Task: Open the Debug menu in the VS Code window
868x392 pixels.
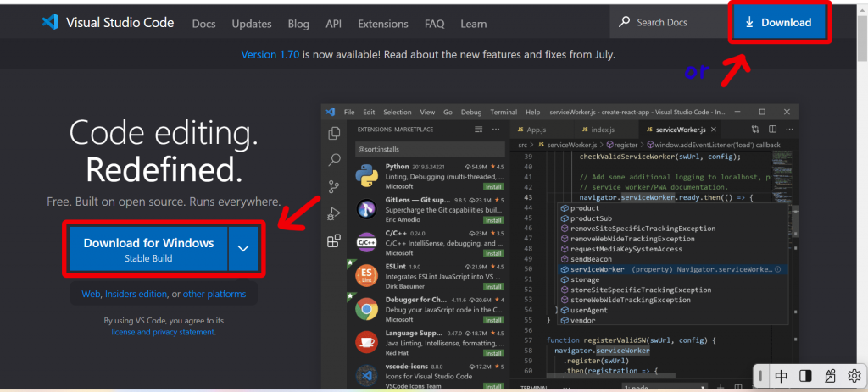Action: (471, 113)
